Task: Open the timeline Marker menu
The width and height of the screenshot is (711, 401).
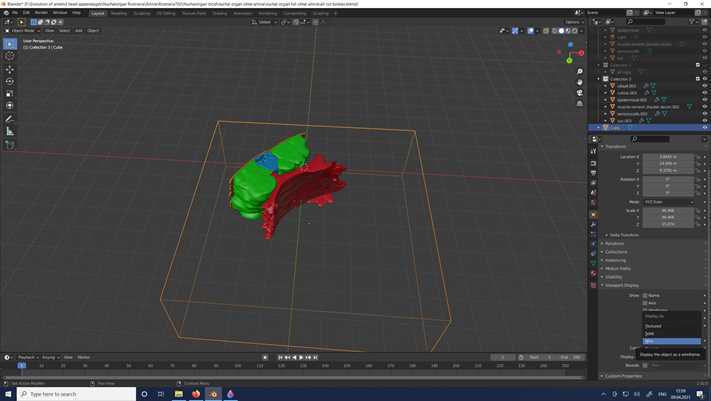Action: pos(83,357)
